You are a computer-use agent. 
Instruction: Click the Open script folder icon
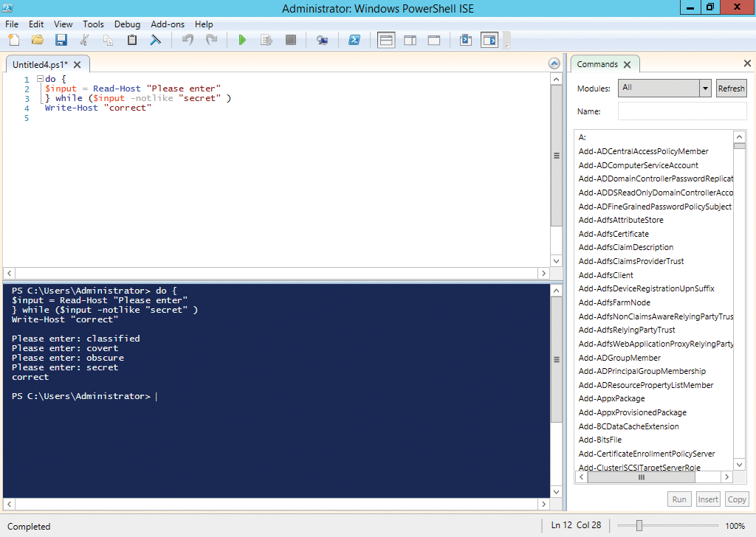click(x=38, y=40)
